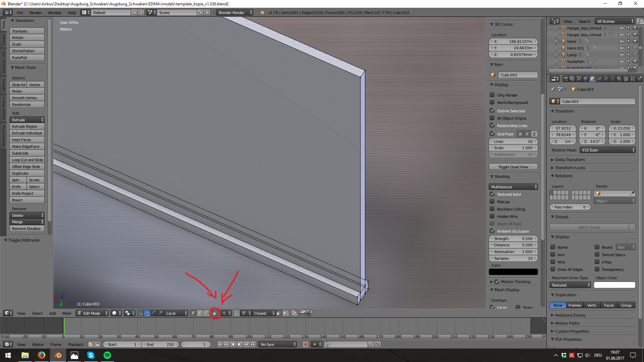Open the Multitexture shading dropdown
This screenshot has height=362, width=644.
513,187
